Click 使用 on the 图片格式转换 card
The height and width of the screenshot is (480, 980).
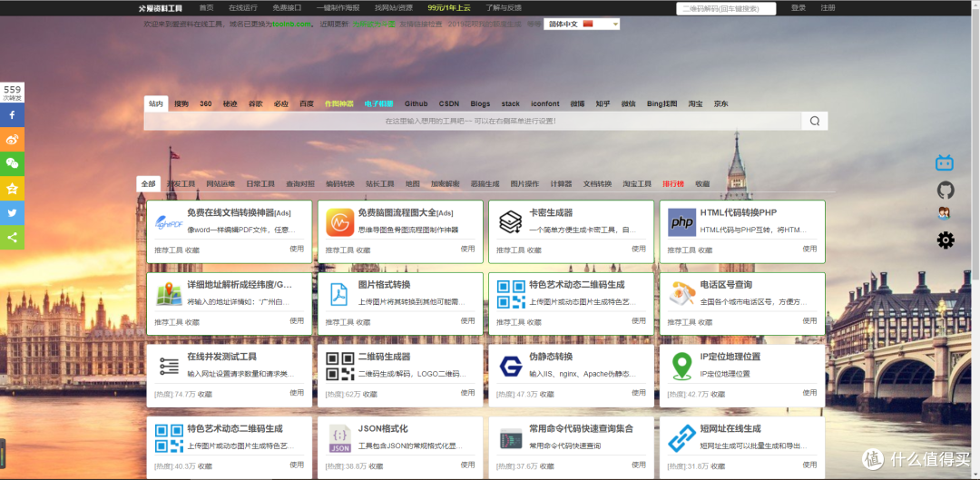coord(467,320)
